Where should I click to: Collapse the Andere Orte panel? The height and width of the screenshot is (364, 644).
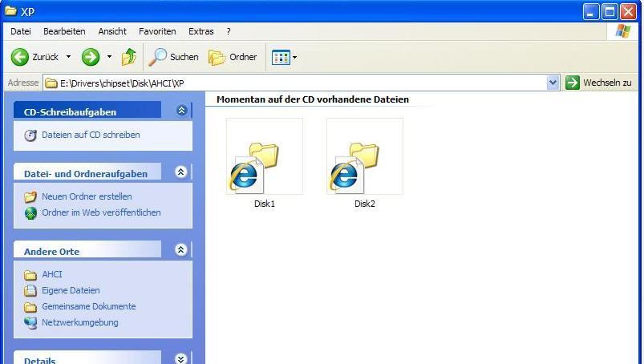180,249
